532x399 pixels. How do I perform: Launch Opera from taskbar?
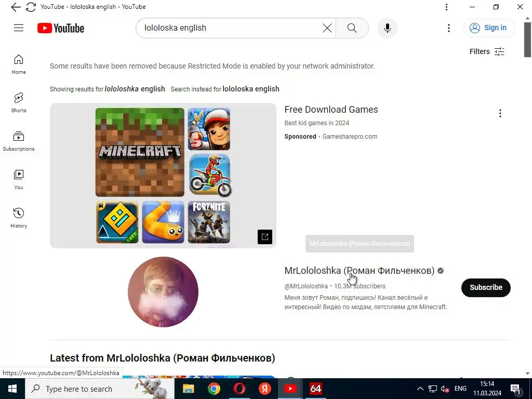point(239,389)
